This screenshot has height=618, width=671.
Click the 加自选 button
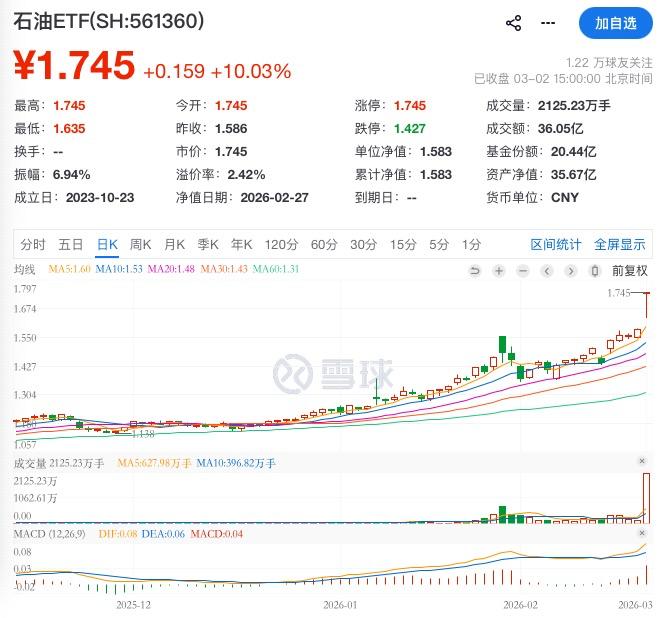(615, 23)
